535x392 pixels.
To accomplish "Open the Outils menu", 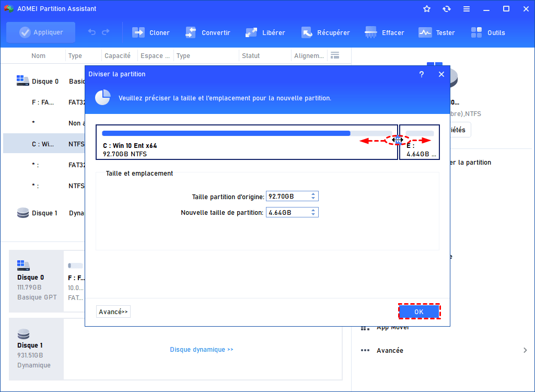I will [488, 33].
